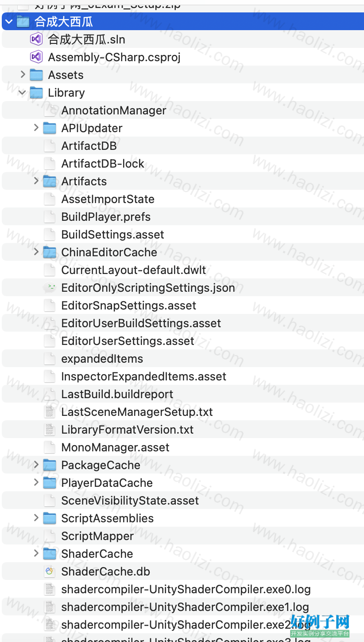Screen dimensions: 364x642
Task: Expand the PlayerDataCache folder
Action: pyautogui.click(x=36, y=482)
